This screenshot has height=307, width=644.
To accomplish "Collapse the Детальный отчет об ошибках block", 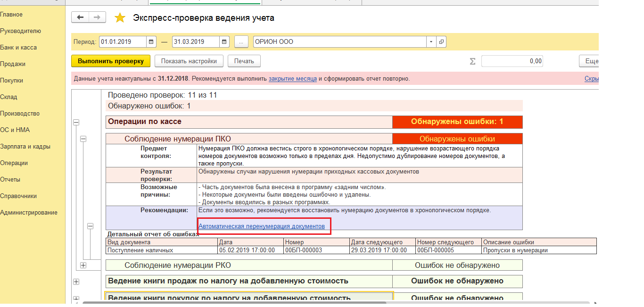I will pyautogui.click(x=91, y=226).
